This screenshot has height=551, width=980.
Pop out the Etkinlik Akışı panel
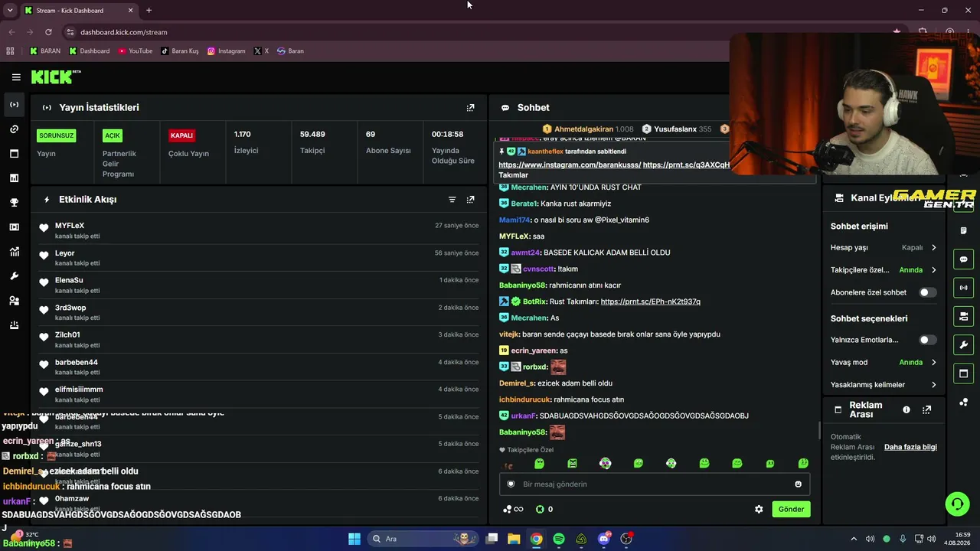[x=470, y=200]
